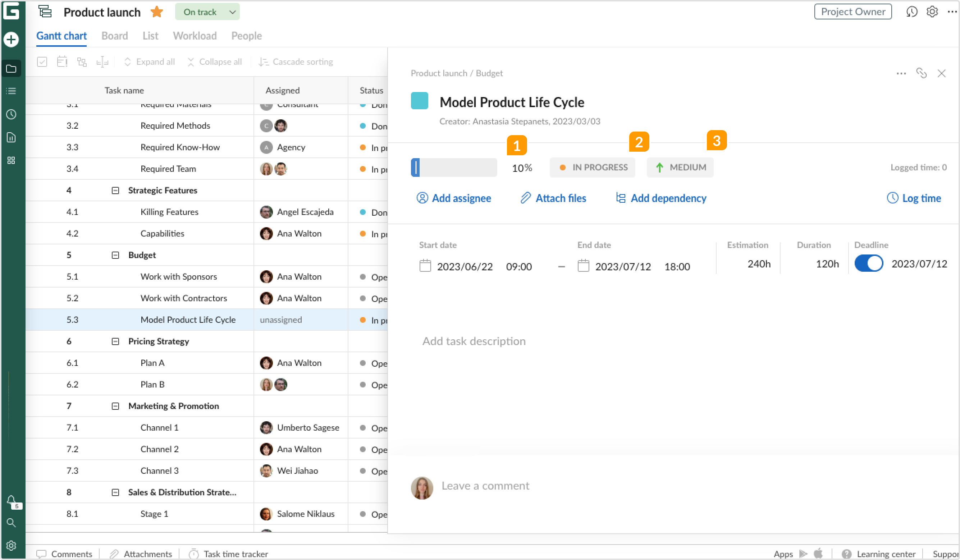Switch to the Board tab

pos(114,36)
